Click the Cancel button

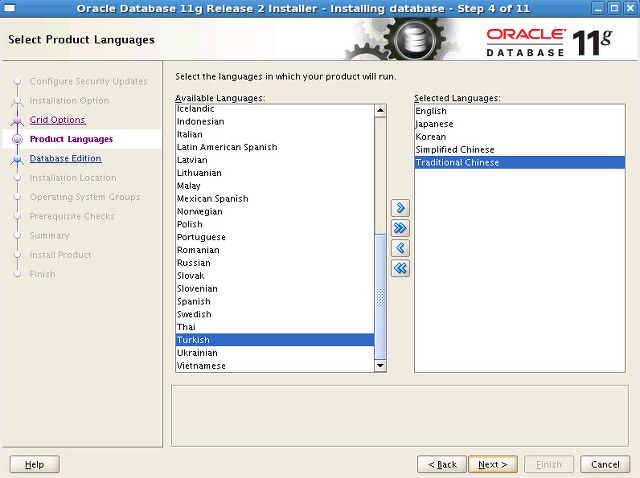coord(605,464)
